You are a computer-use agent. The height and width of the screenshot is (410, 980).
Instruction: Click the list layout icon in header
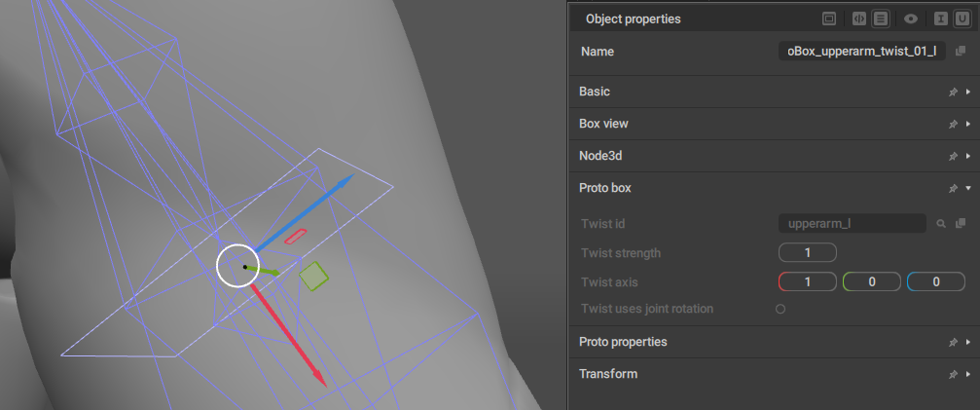(880, 19)
